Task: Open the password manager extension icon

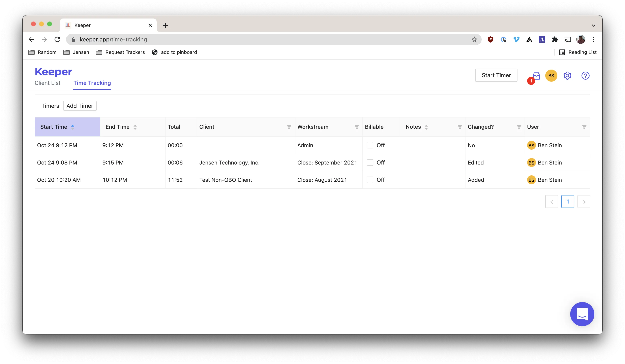Action: [x=503, y=39]
